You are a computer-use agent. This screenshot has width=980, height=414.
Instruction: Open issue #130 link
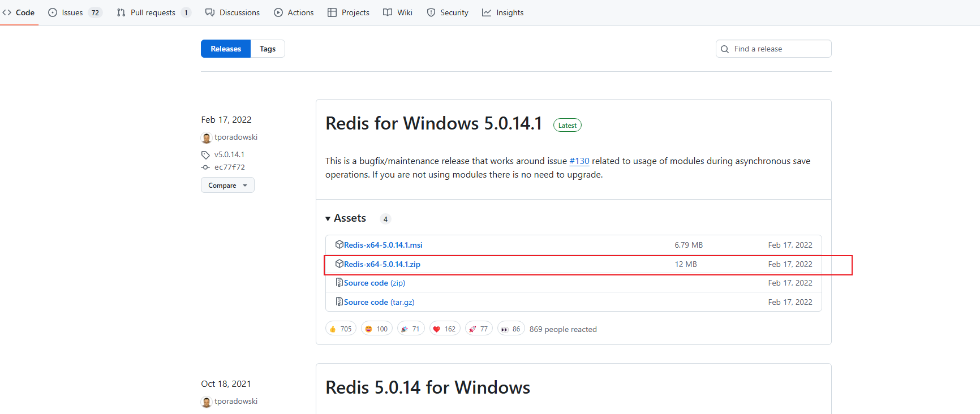(579, 161)
